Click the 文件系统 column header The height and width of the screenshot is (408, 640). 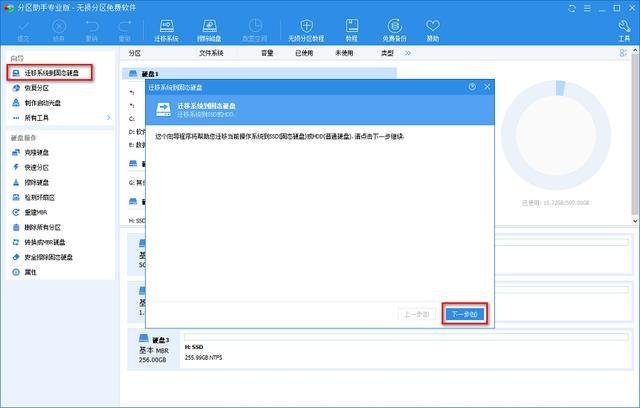[211, 53]
